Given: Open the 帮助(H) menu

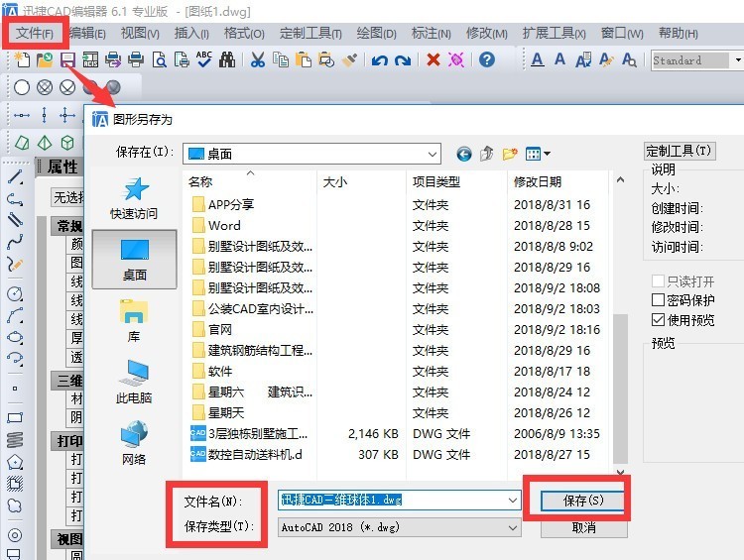Looking at the screenshot, I should [679, 33].
